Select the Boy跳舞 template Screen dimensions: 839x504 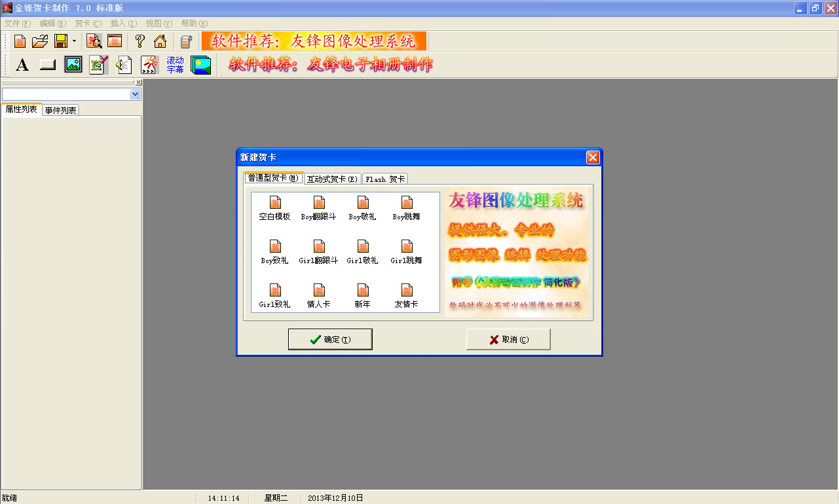tap(407, 208)
